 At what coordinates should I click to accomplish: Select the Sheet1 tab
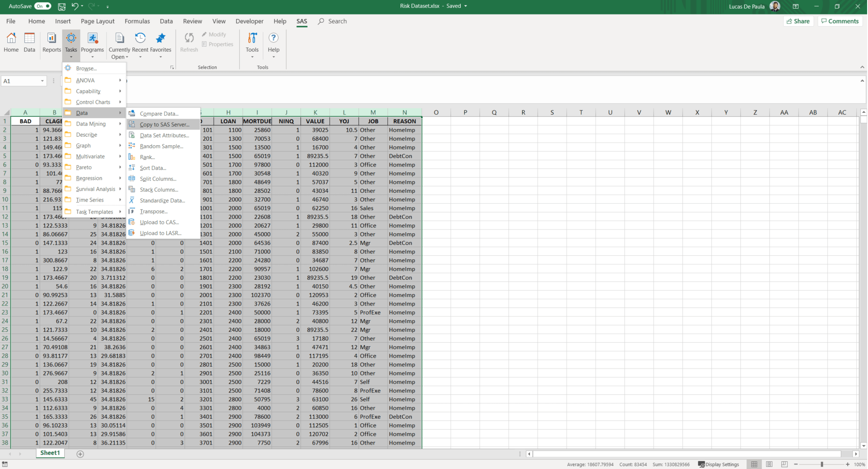(x=50, y=453)
